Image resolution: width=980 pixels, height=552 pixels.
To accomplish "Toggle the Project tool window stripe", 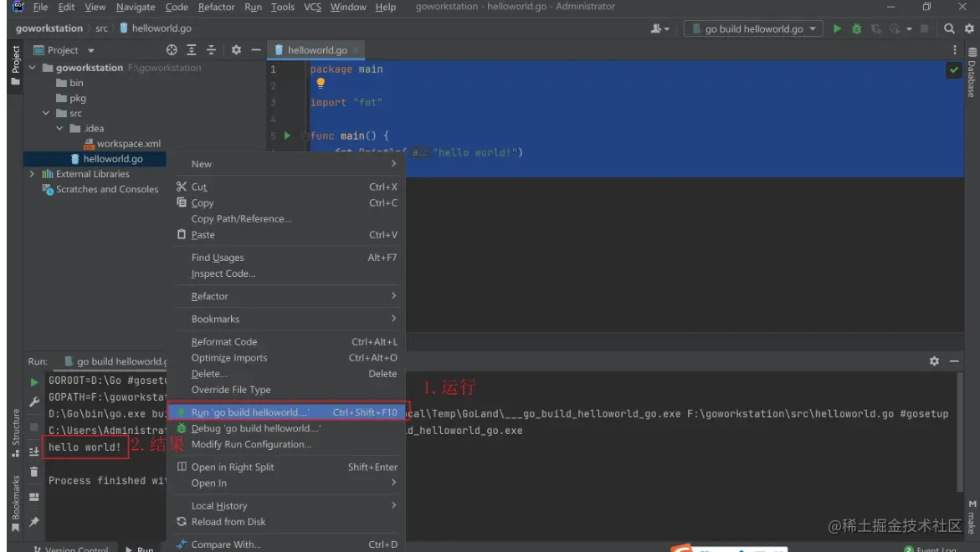I will (16, 65).
